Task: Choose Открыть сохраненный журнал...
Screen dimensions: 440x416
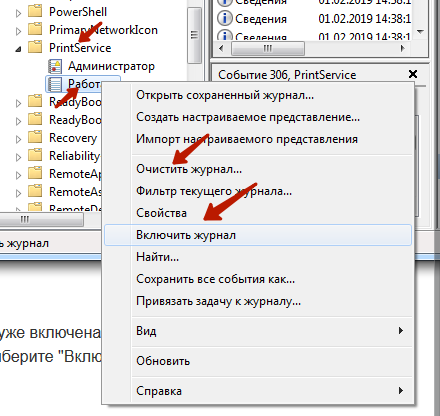Action: [x=258, y=95]
